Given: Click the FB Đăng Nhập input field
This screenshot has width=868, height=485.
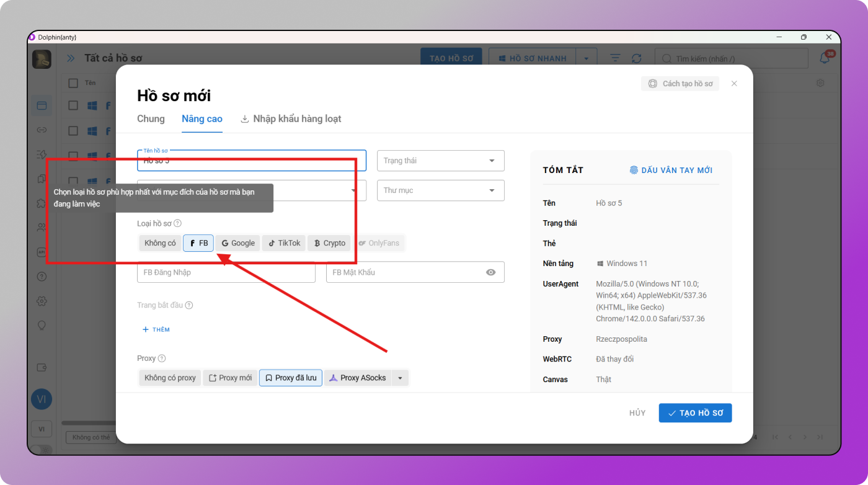Looking at the screenshot, I should click(x=226, y=272).
